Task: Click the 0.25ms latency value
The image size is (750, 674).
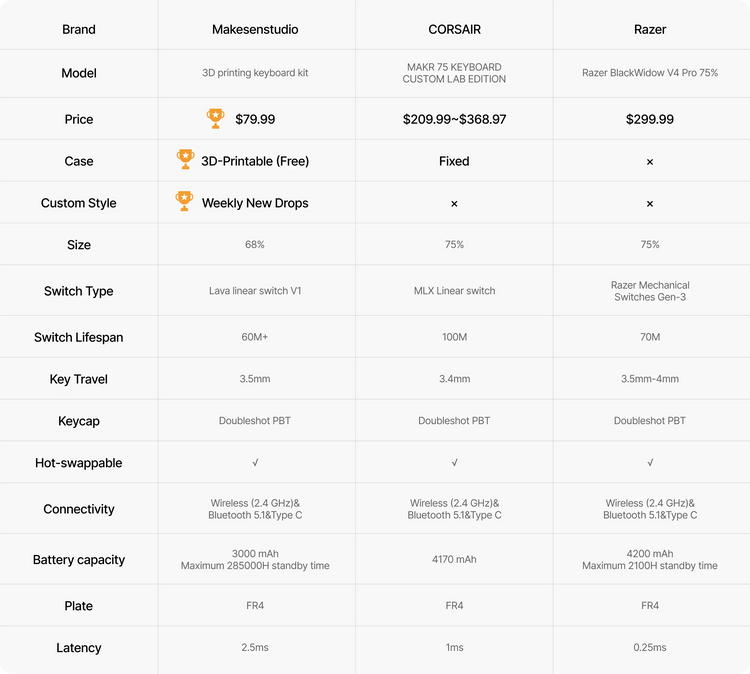Action: [x=650, y=648]
